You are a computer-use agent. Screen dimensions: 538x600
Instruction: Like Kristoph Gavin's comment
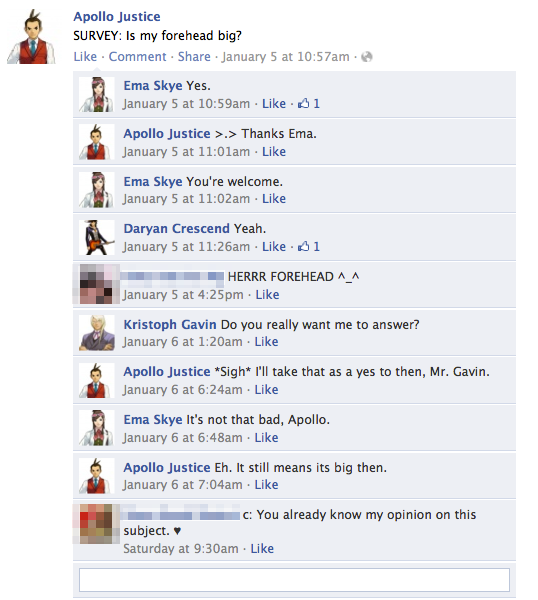[266, 341]
